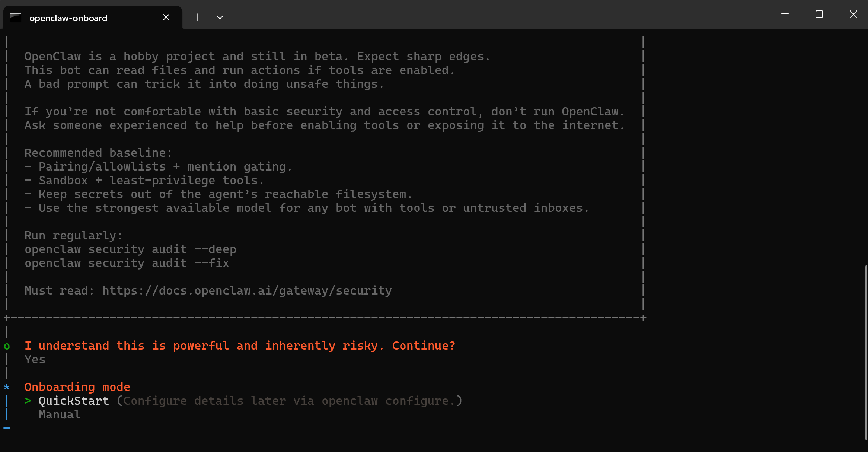Click the blue asterisk beside Onboarding mode
This screenshot has height=452, width=868.
(7, 387)
